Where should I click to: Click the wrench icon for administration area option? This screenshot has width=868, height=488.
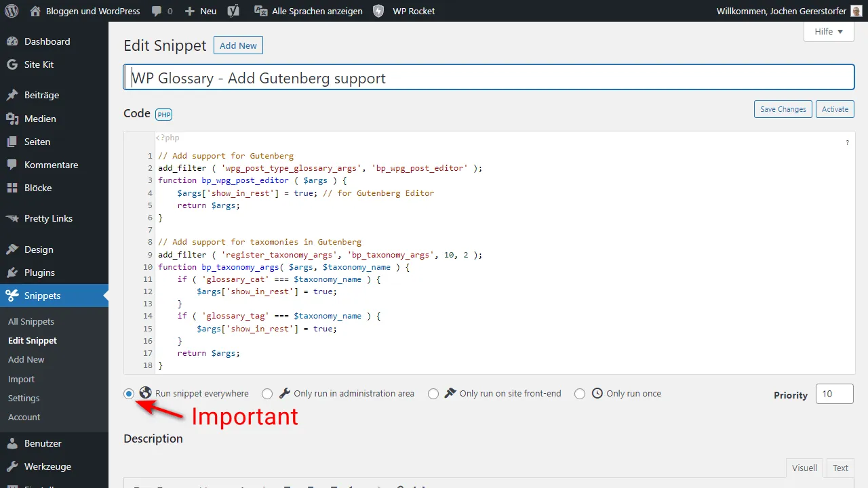click(x=285, y=393)
